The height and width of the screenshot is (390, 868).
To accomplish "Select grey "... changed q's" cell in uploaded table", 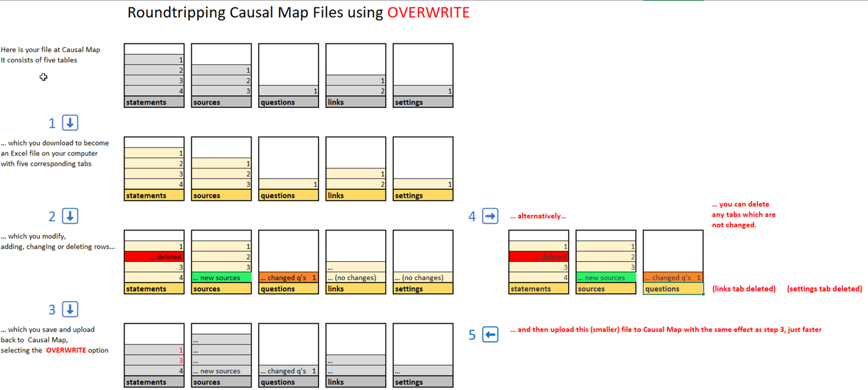I will click(288, 371).
